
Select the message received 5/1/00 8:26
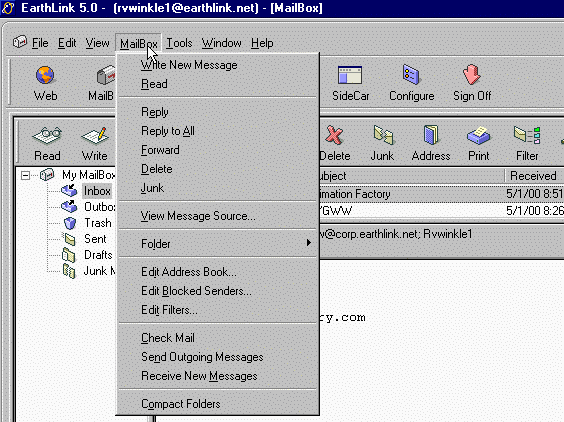point(442,210)
